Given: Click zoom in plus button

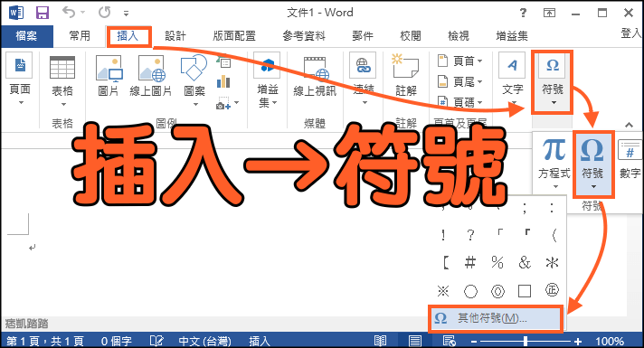Looking at the screenshot, I should click(x=578, y=341).
